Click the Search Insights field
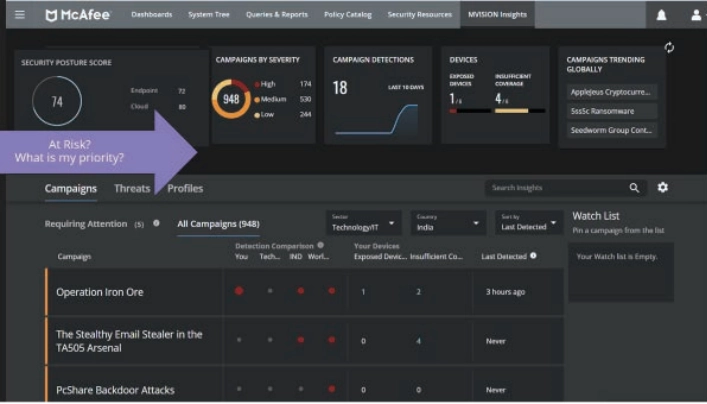707x404 pixels. [557, 188]
